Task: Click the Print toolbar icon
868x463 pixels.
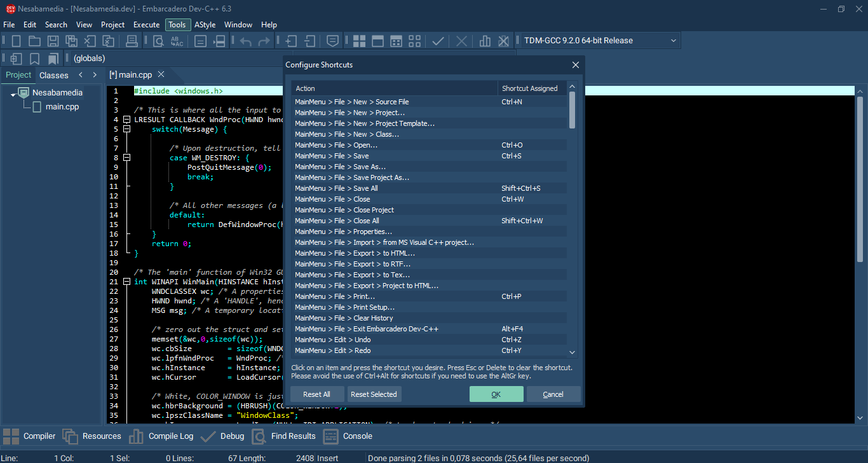Action: pyautogui.click(x=132, y=41)
